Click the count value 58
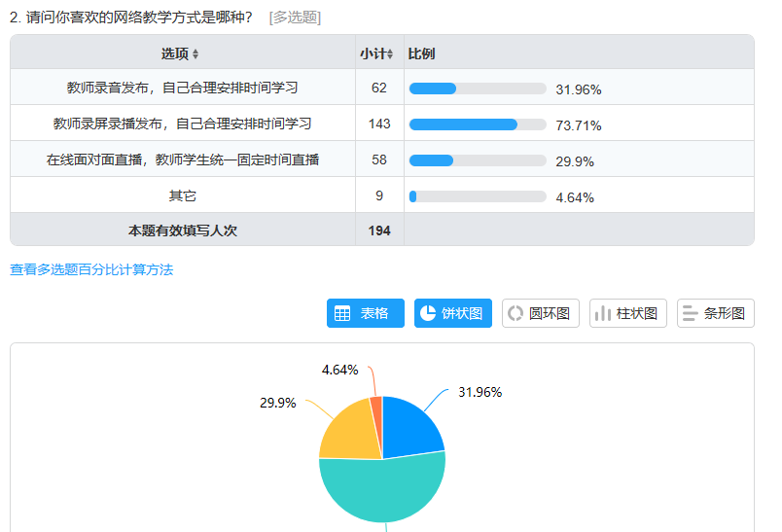 [379, 160]
